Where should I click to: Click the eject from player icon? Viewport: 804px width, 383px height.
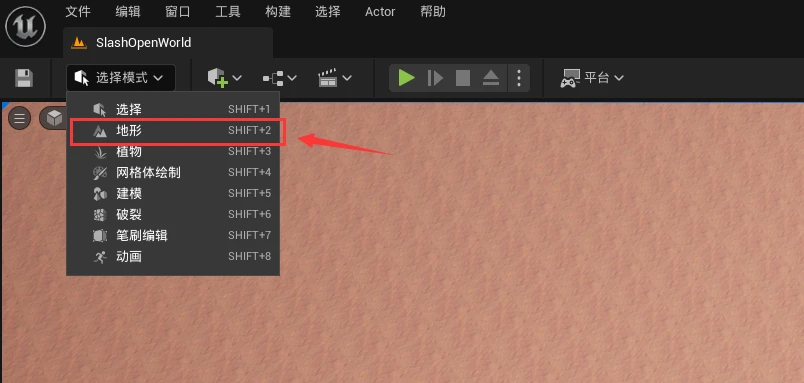point(491,78)
